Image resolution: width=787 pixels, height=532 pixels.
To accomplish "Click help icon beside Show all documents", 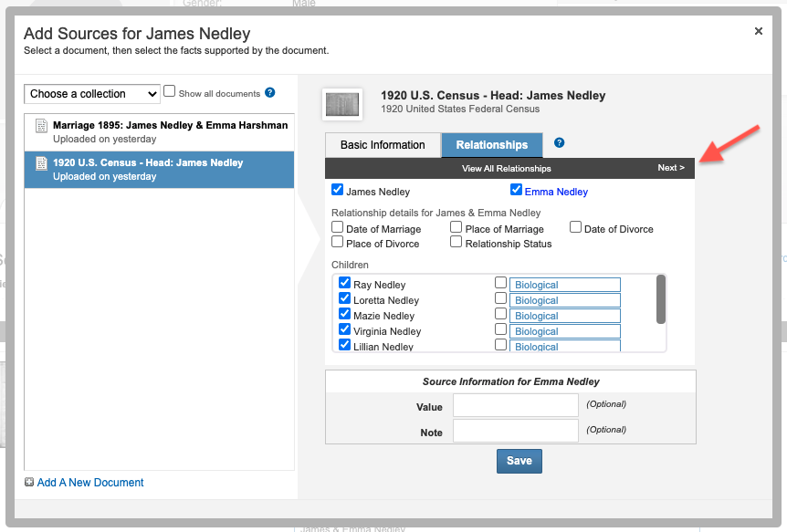I will 269,93.
